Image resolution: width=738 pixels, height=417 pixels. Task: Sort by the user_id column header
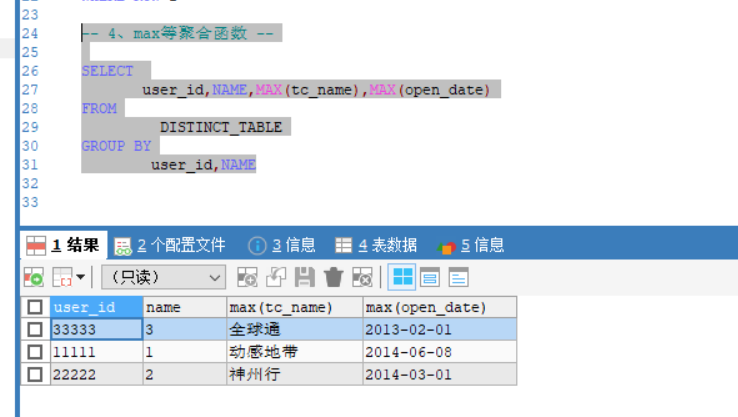tap(96, 307)
